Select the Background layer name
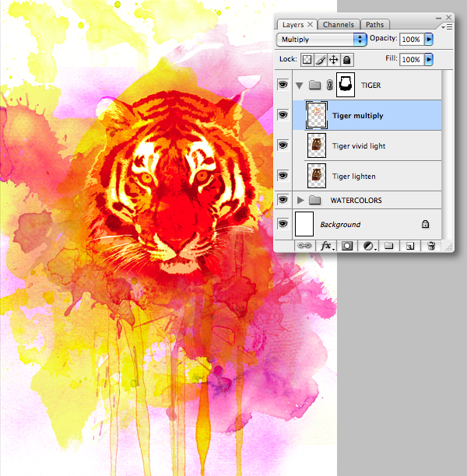Viewport: 467px width, 476px height. 340,225
